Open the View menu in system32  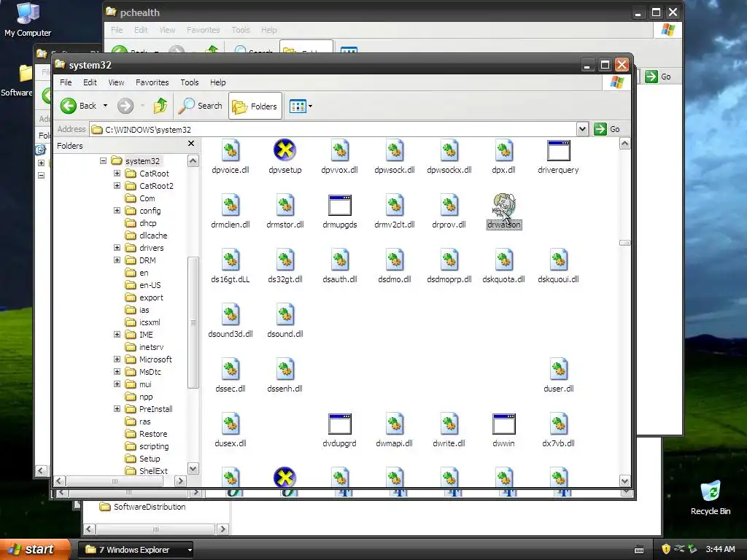click(116, 82)
